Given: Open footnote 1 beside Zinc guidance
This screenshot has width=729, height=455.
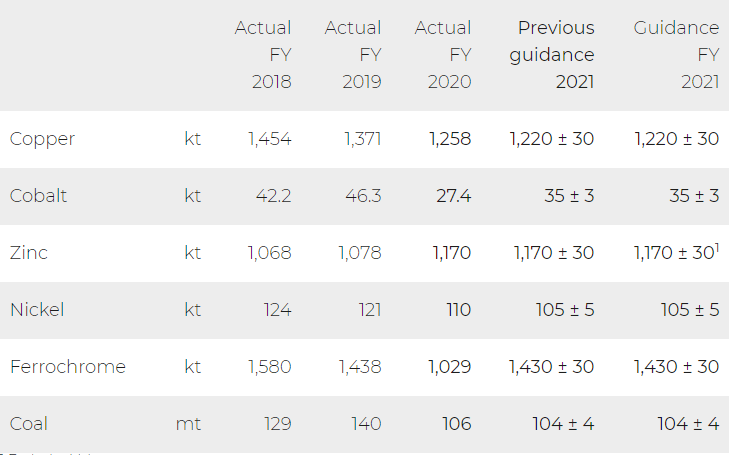Looking at the screenshot, I should 717,248.
